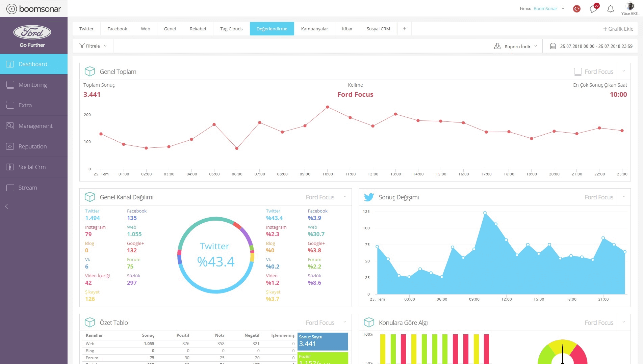
Task: Click the 06:00 low point in Genel Toplam chart
Action: pos(237,148)
